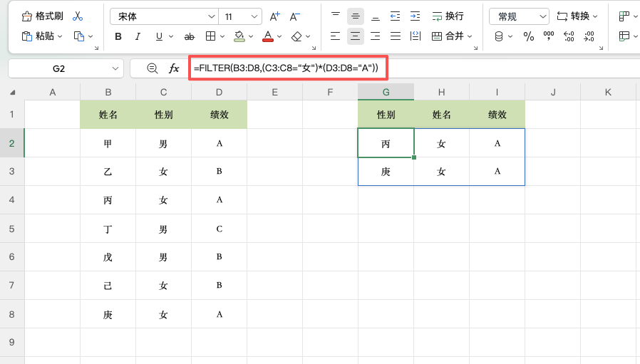Click the currency format icon
Viewport: 640px width, 364px height.
[499, 37]
